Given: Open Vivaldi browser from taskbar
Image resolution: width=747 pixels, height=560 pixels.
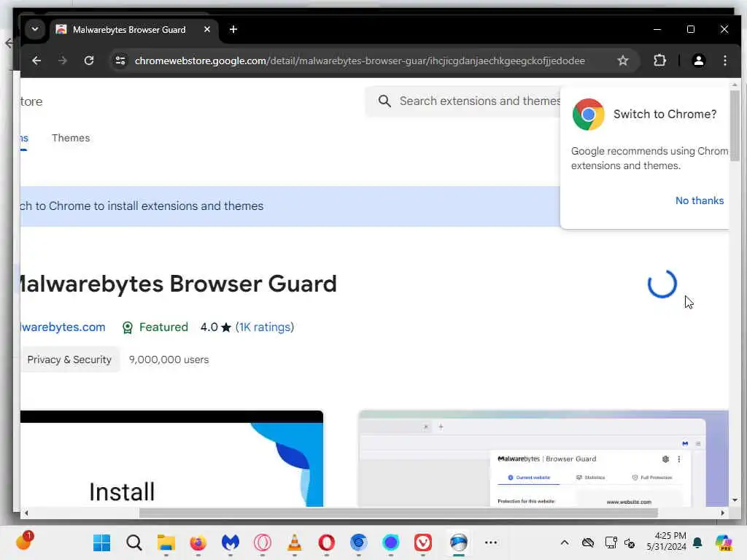Looking at the screenshot, I should pos(423,542).
